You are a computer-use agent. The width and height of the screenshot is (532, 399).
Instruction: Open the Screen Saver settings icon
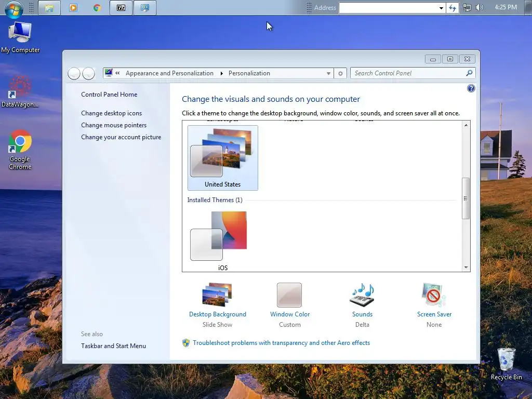coord(434,295)
